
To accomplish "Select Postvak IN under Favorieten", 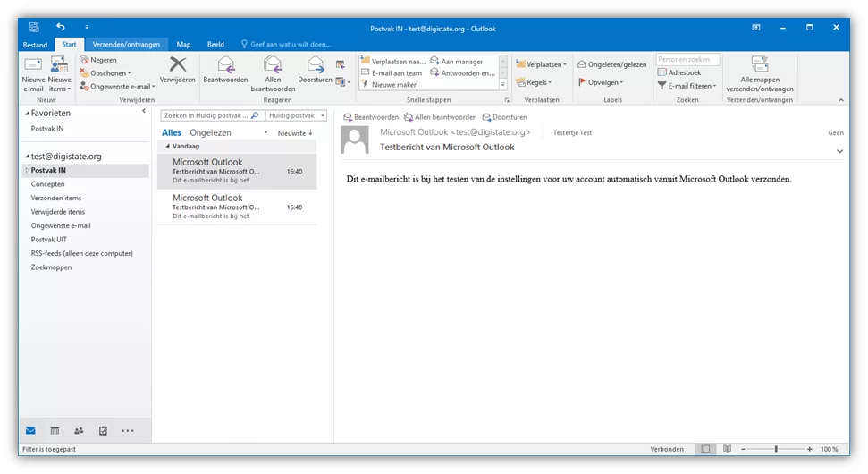I will point(47,129).
